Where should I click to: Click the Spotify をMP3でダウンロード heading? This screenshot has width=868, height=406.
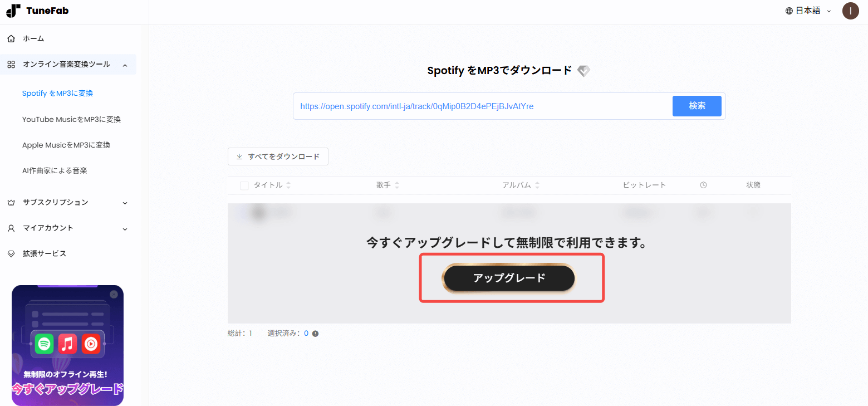499,71
